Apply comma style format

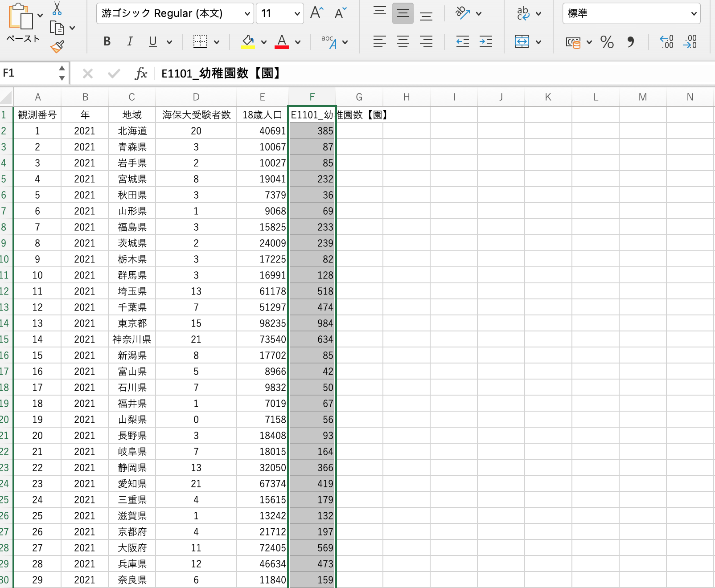pos(630,42)
